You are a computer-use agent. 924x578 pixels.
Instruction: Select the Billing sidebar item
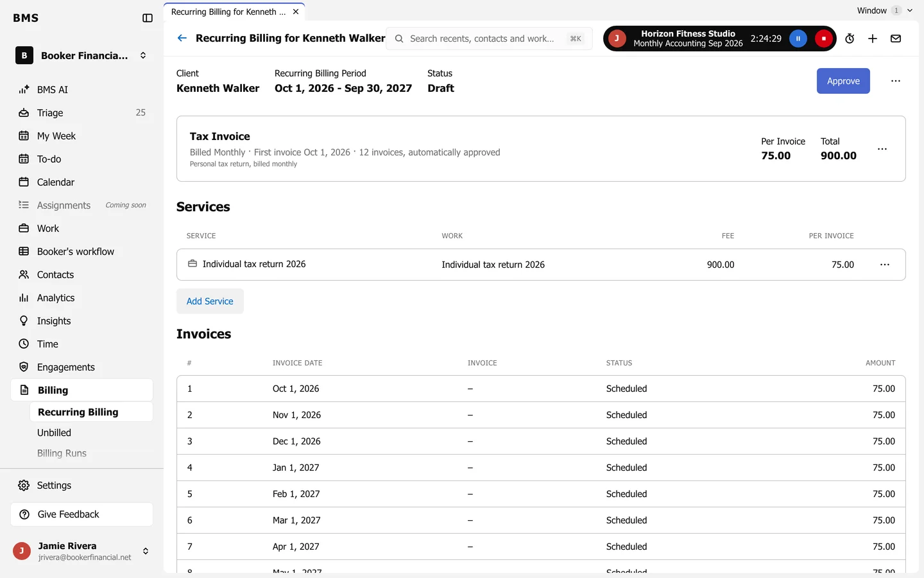(x=81, y=390)
